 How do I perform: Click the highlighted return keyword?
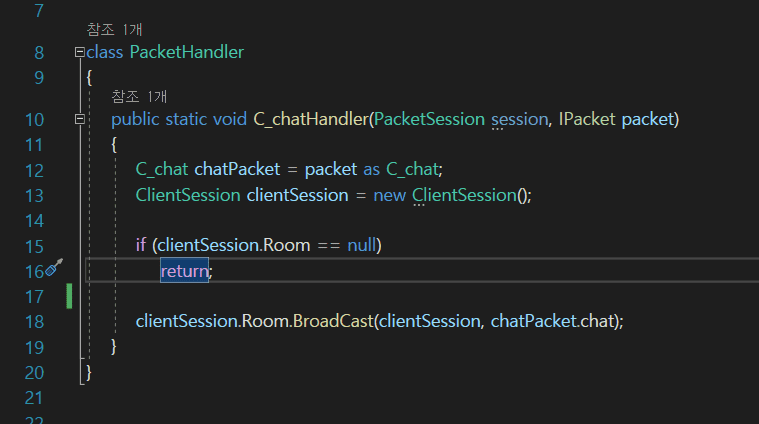[x=184, y=271]
